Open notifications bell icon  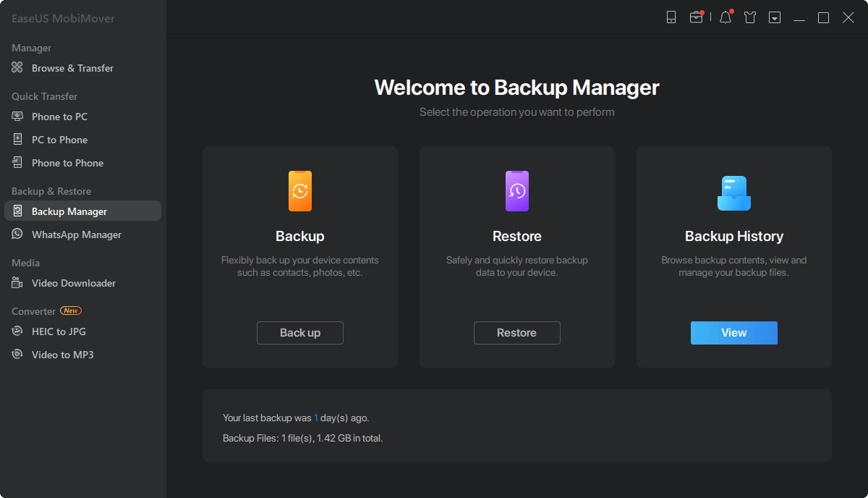726,17
